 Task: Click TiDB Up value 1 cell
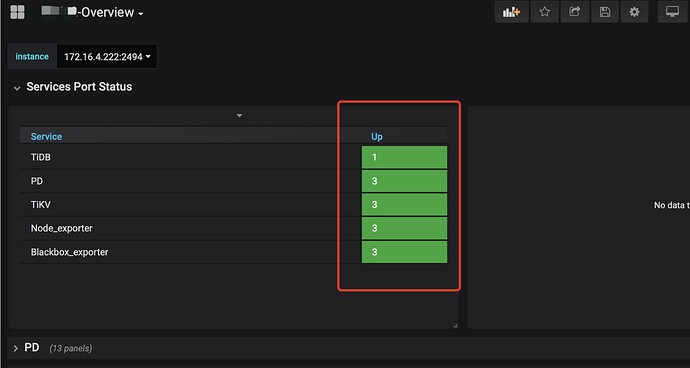404,157
